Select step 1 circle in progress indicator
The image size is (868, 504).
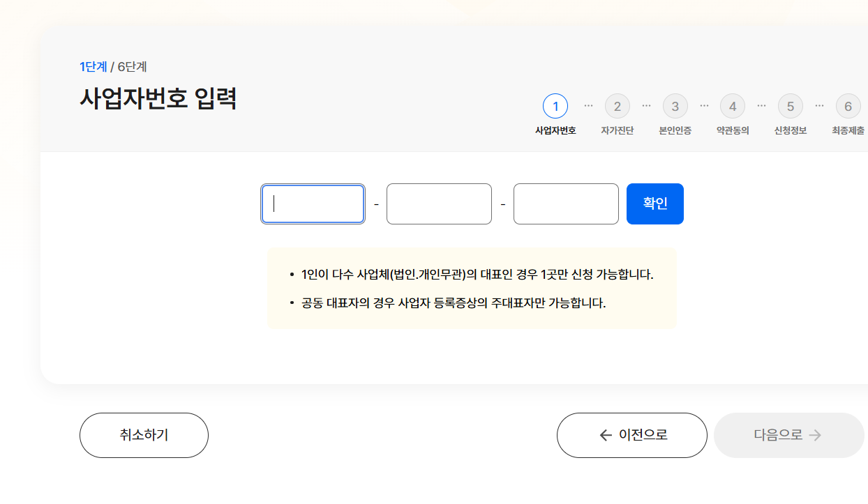tap(555, 106)
